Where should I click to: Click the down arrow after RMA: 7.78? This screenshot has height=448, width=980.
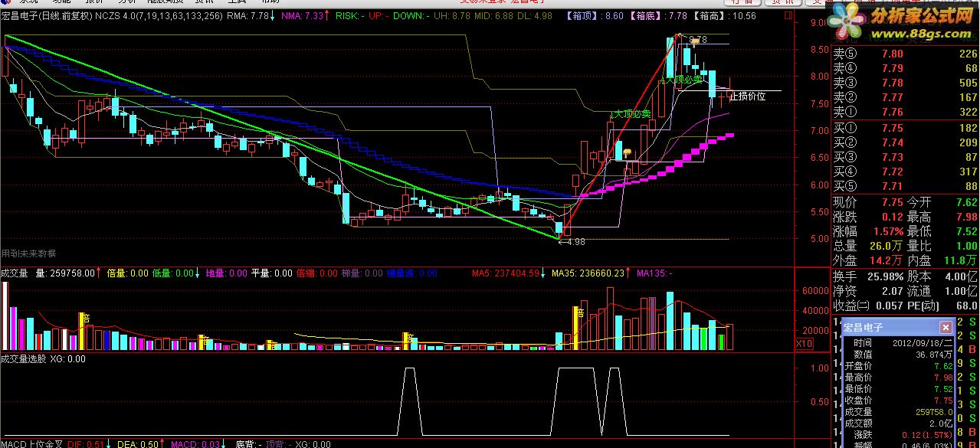[274, 15]
